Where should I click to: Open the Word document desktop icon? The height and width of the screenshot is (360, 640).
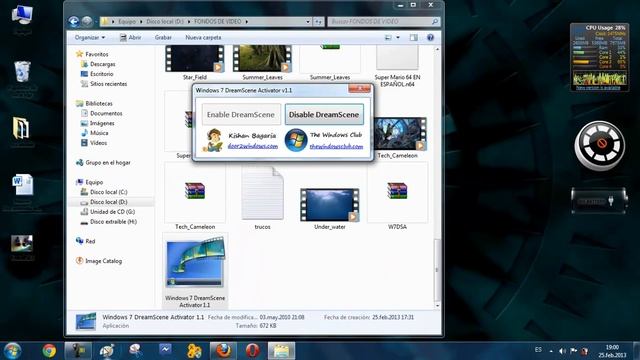click(x=22, y=186)
